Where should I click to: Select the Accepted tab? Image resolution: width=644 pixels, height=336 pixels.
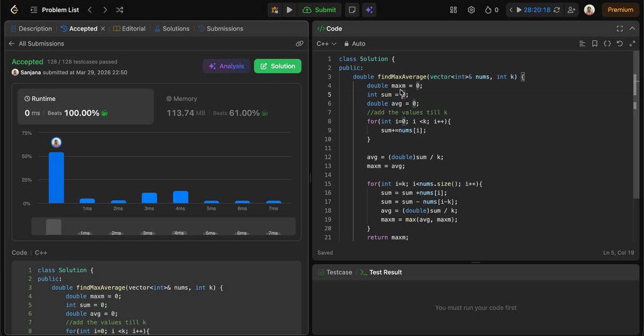click(79, 28)
